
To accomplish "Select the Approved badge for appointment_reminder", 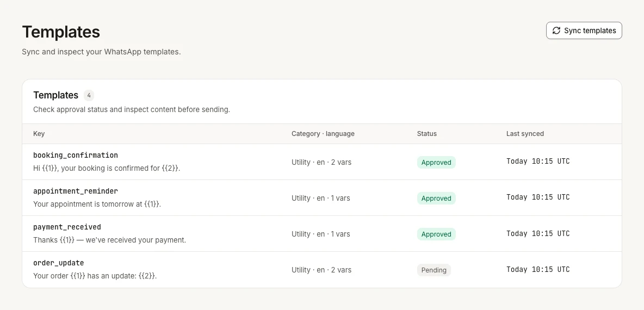I will (436, 199).
